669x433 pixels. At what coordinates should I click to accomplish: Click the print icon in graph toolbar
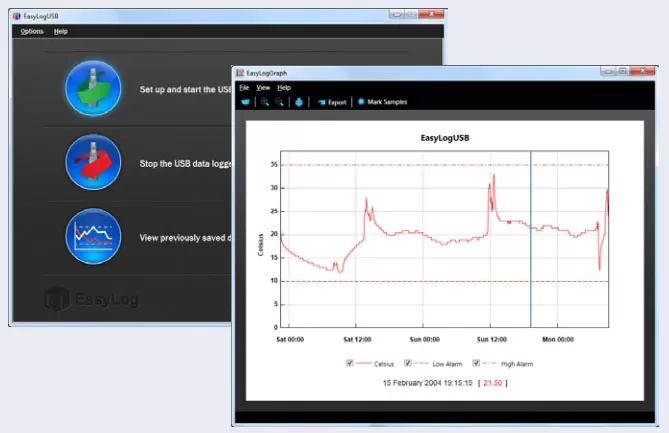tap(299, 102)
